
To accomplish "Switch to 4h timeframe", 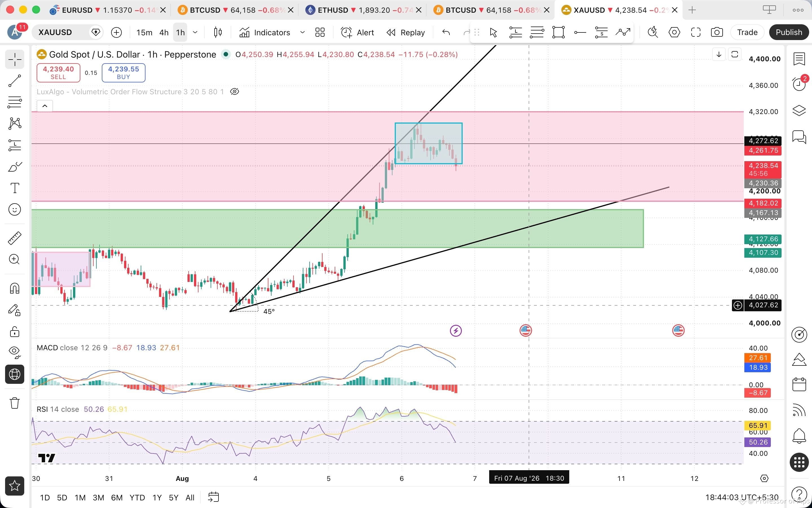I will coord(164,32).
